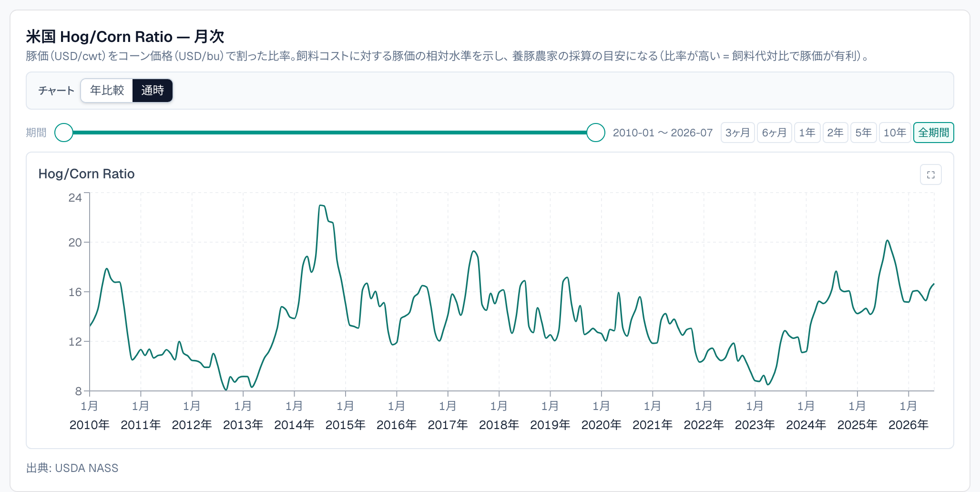
Task: Click the date range text 2010-01 ～ 2026-07
Action: [663, 133]
